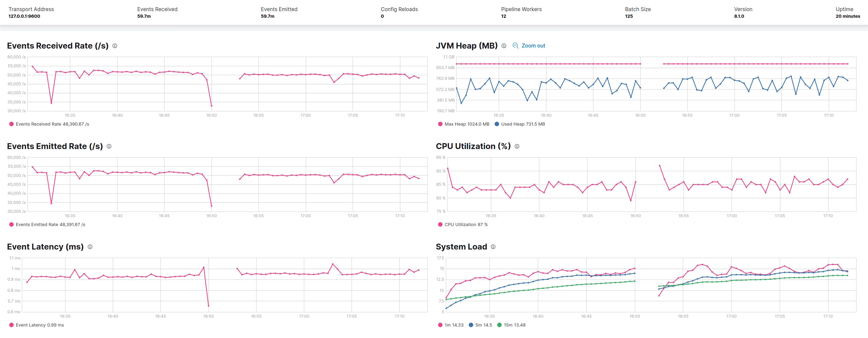Click the 16:50 dip in Event Latency chart
This screenshot has width=868, height=338.
coord(208,306)
